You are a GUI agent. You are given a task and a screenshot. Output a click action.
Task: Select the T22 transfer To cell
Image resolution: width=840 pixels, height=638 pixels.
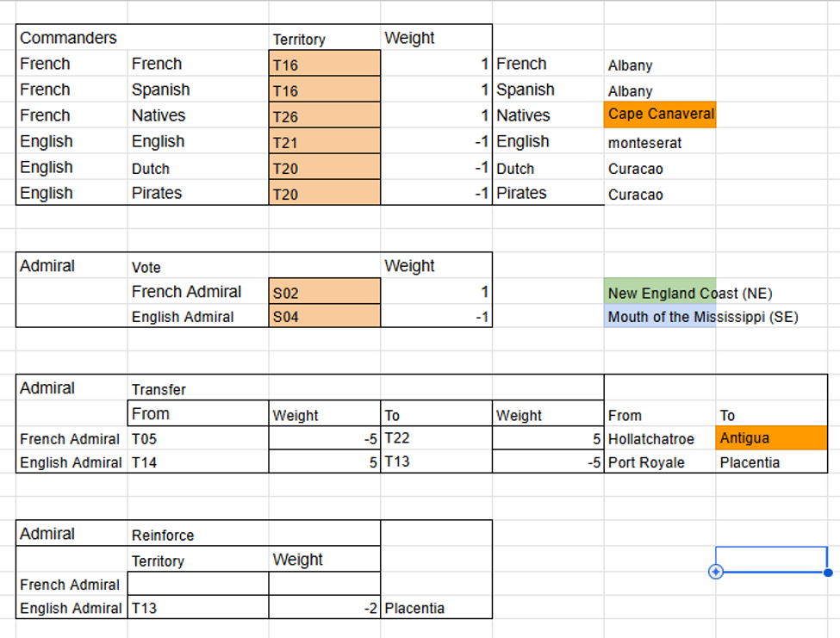(x=436, y=438)
